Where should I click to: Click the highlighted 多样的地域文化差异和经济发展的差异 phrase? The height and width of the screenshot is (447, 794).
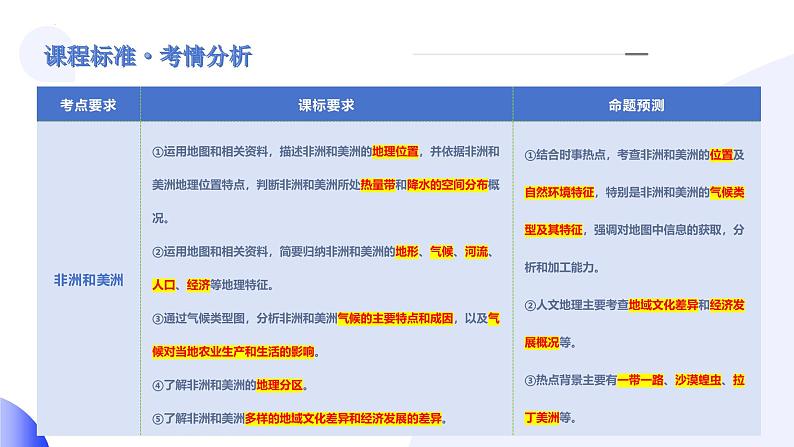coord(343,419)
